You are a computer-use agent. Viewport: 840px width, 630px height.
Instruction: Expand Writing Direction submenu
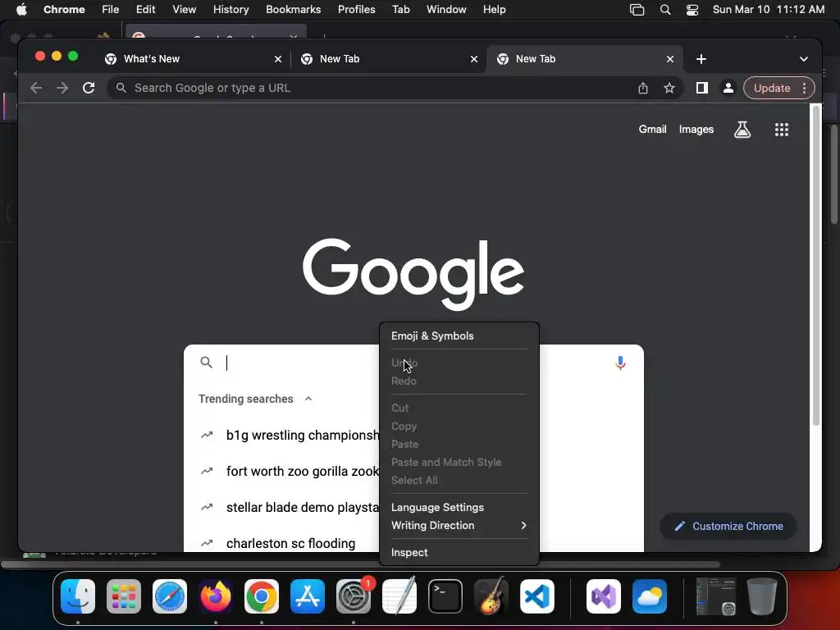pyautogui.click(x=459, y=526)
